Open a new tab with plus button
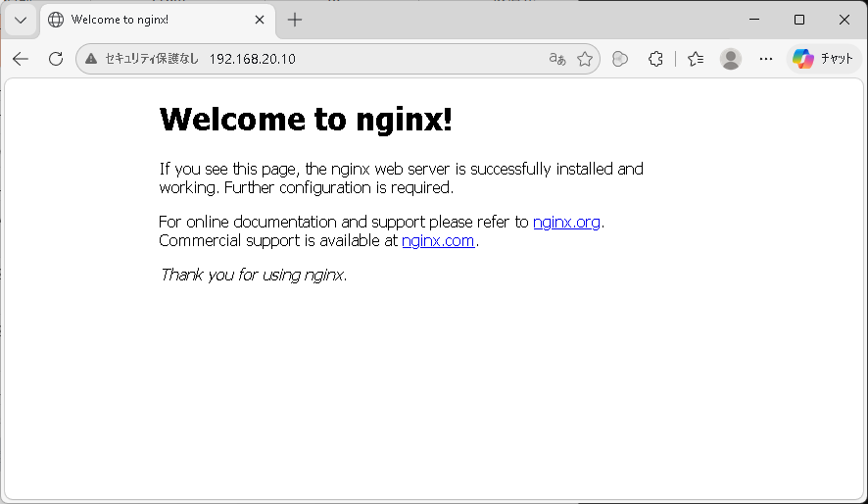This screenshot has width=868, height=504. [295, 20]
